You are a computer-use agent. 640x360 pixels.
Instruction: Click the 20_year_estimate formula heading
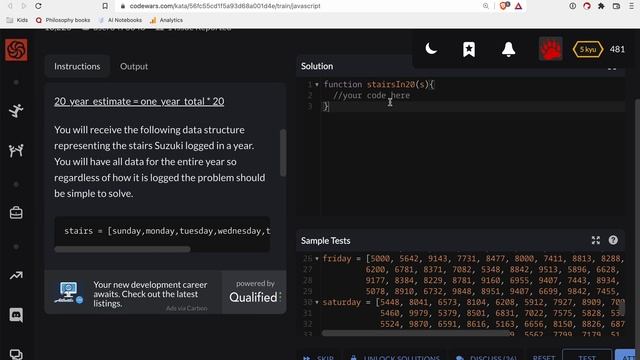(x=139, y=101)
